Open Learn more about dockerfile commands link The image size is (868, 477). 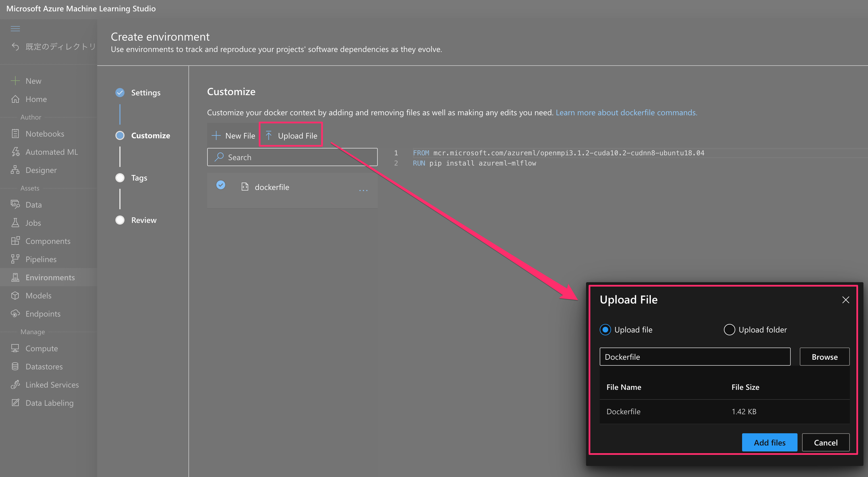(x=626, y=112)
